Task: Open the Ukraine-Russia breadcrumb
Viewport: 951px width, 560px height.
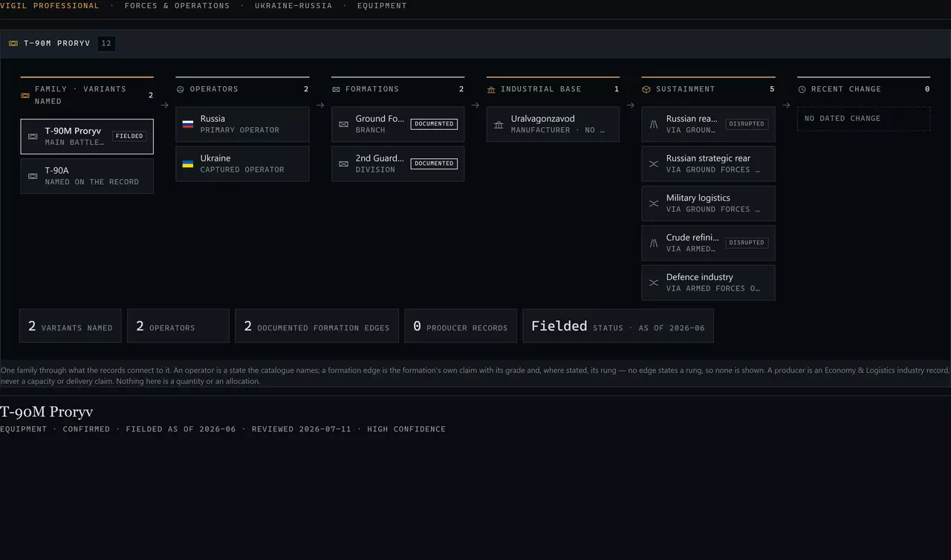Action: (x=293, y=6)
